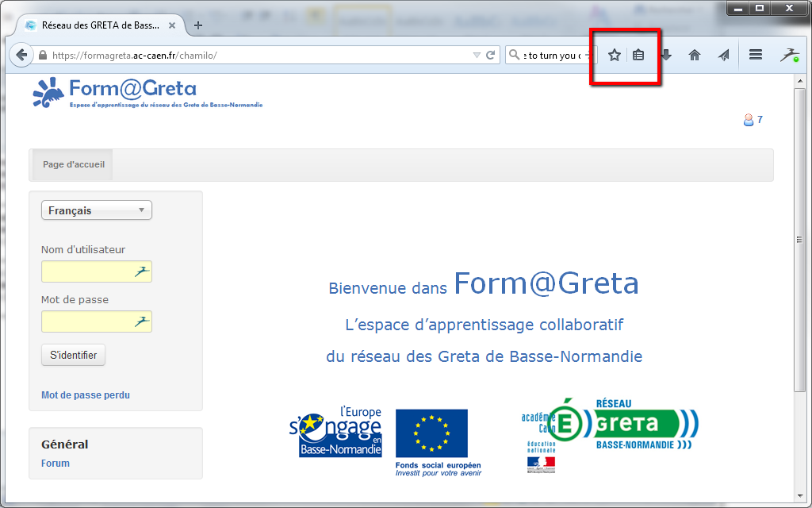Click the KeePass toolbar icon with green dot
812x508 pixels.
789,55
